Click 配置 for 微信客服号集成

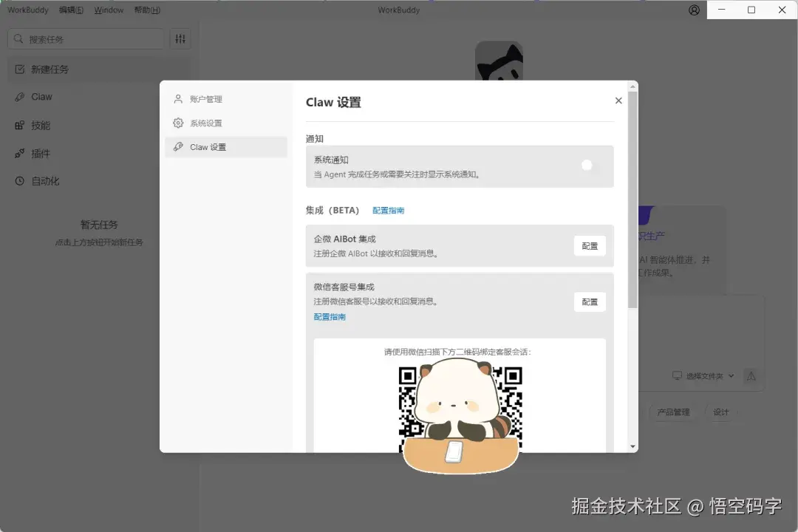(590, 301)
